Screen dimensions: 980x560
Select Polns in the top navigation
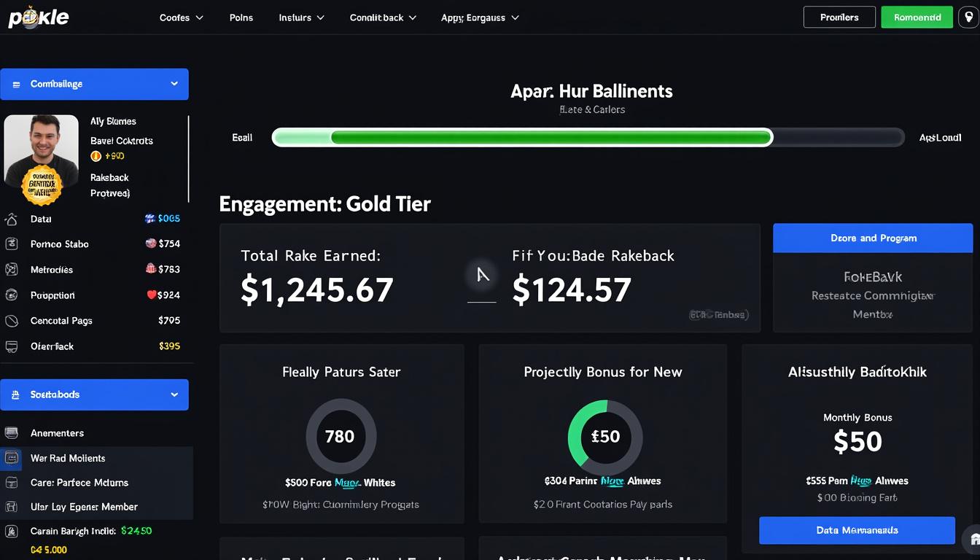tap(241, 17)
